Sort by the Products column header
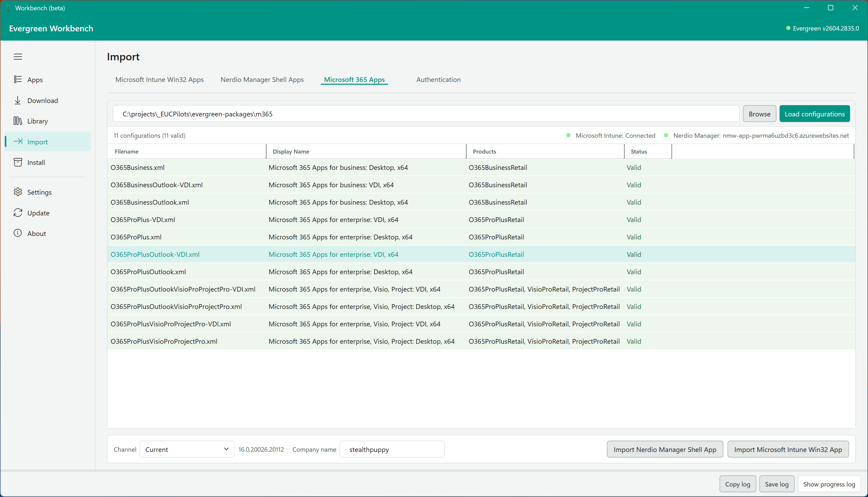 [x=545, y=151]
